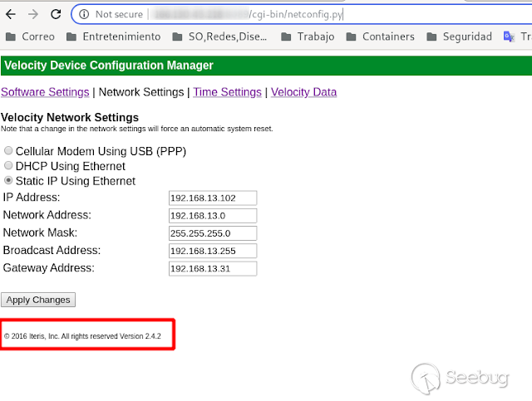The image size is (532, 401).
Task: Click the current Network Settings label
Action: pos(141,92)
